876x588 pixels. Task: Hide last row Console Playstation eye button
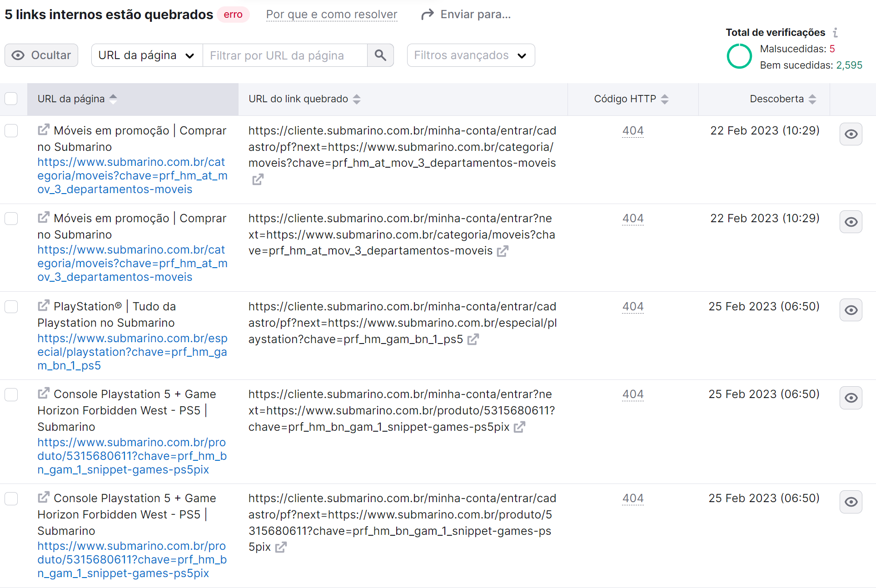[851, 502]
